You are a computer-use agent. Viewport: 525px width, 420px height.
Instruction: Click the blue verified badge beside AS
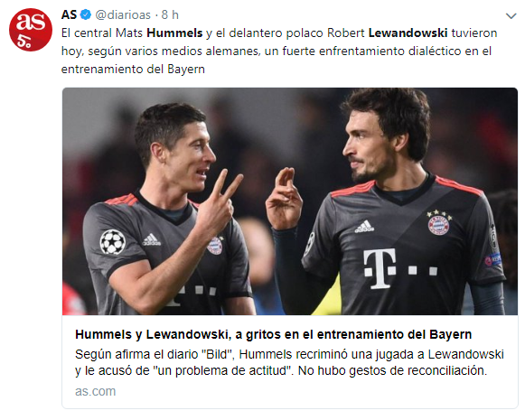coord(86,14)
